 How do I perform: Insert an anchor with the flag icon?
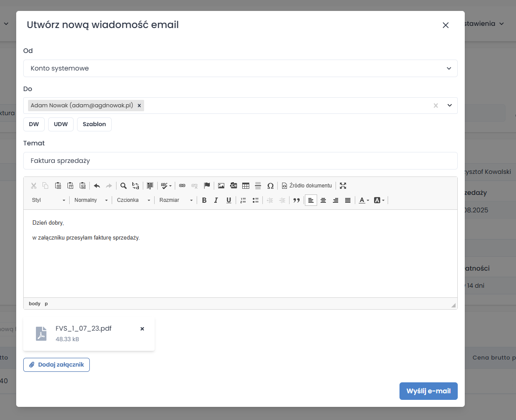point(207,186)
